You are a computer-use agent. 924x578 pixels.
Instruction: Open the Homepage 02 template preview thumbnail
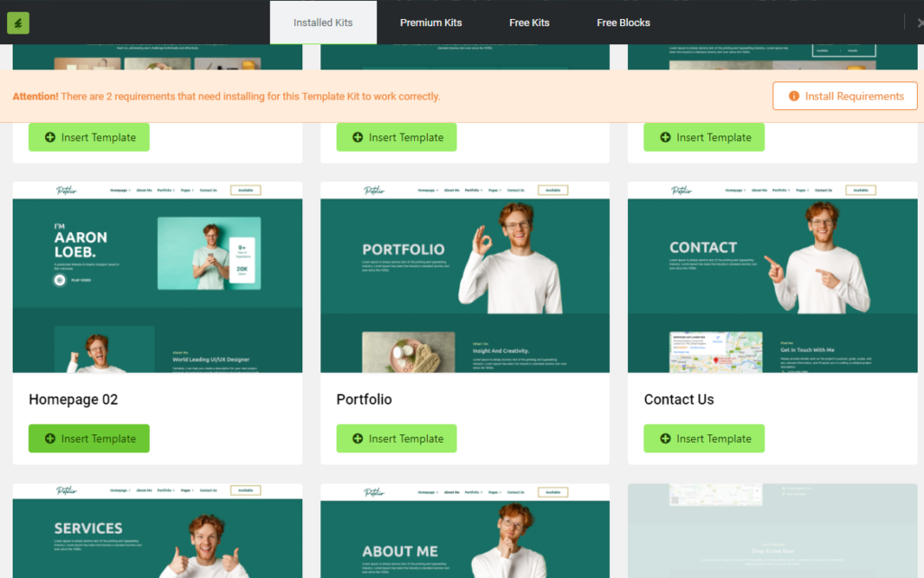(x=157, y=276)
